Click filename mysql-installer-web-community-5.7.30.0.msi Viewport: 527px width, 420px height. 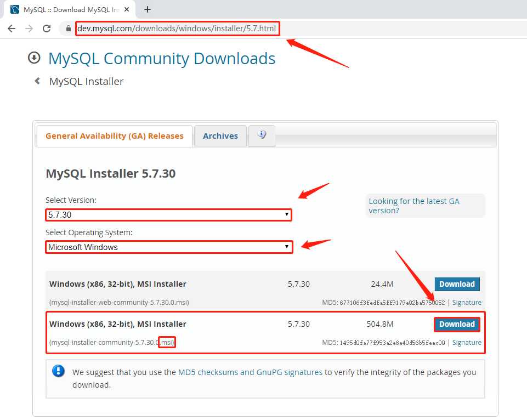click(119, 303)
